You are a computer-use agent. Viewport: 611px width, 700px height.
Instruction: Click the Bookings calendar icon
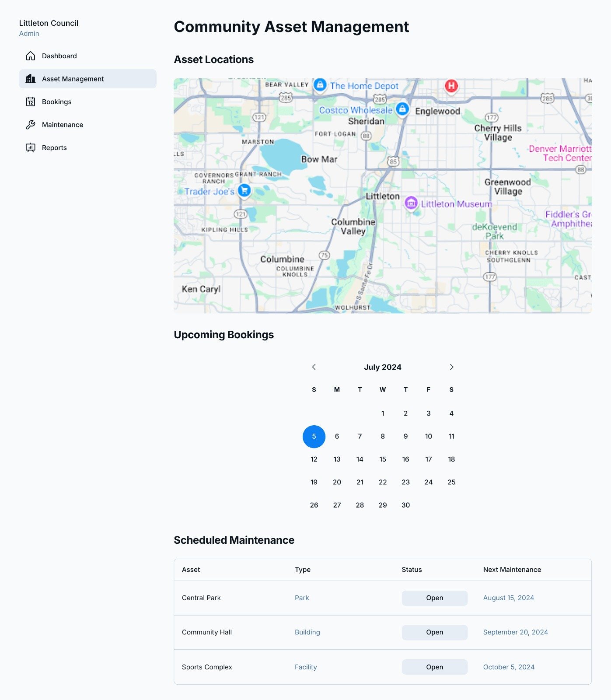pyautogui.click(x=31, y=102)
